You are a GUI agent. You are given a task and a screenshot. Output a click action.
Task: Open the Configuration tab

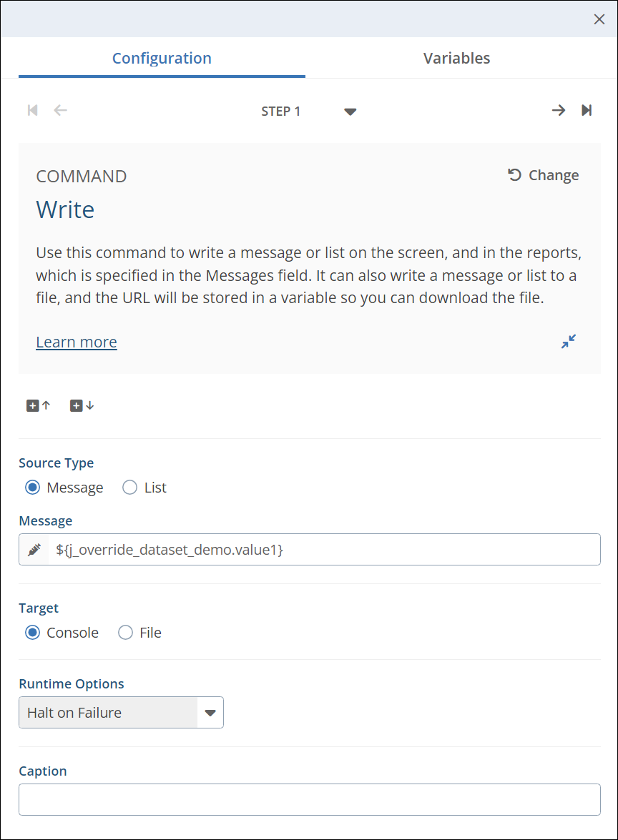coord(162,59)
